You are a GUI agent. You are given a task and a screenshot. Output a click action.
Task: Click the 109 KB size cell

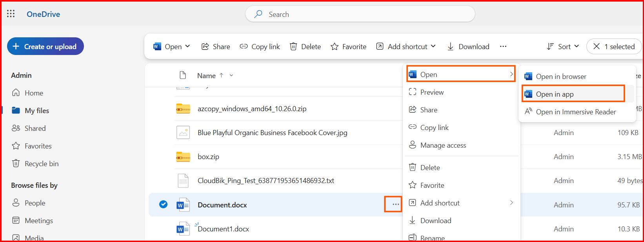[628, 133]
